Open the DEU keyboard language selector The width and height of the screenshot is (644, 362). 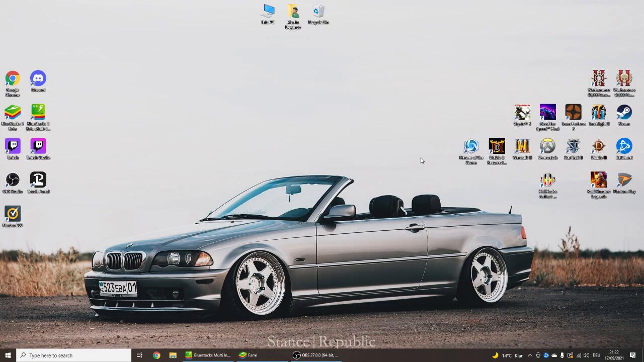(x=597, y=355)
